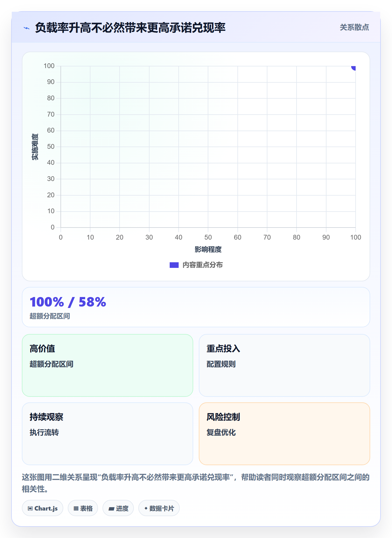
Task: Click the x-axis tick label 50
Action: [x=208, y=237]
